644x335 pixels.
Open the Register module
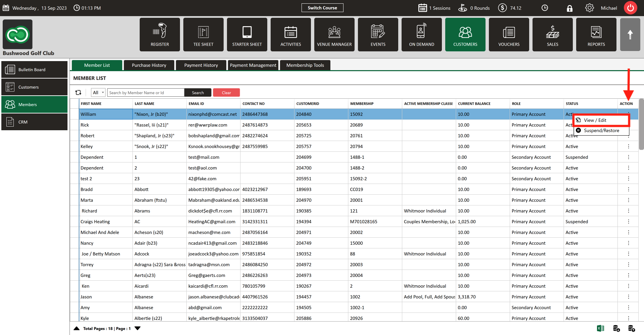(x=159, y=35)
